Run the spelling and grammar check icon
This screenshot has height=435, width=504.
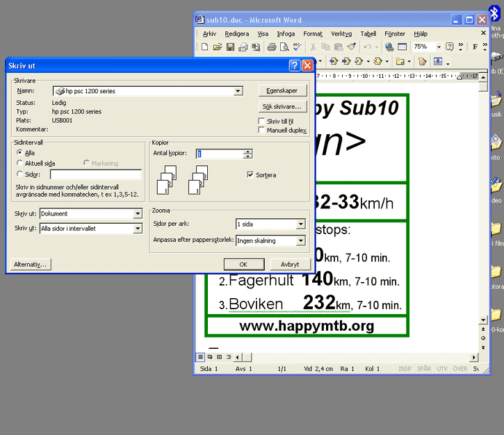coord(297,47)
